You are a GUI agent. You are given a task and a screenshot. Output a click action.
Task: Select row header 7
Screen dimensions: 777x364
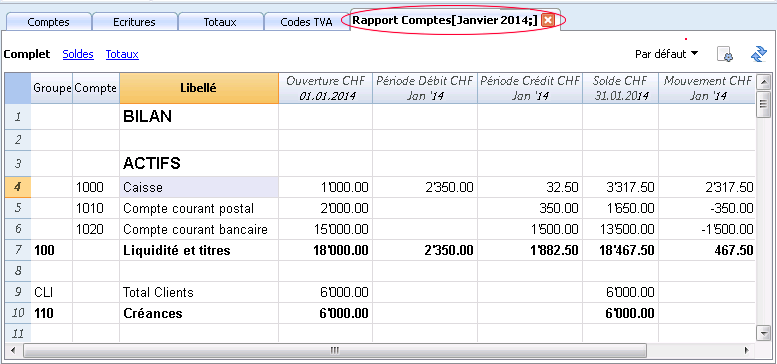click(x=18, y=250)
